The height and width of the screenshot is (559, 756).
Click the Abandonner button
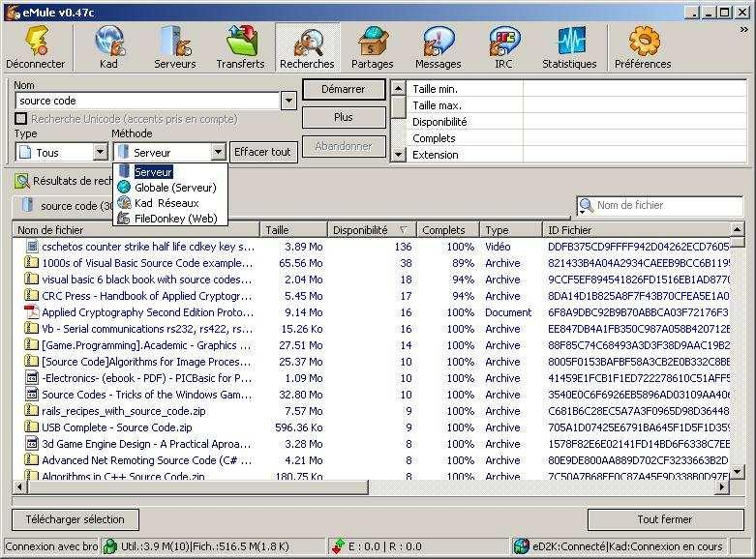click(344, 146)
